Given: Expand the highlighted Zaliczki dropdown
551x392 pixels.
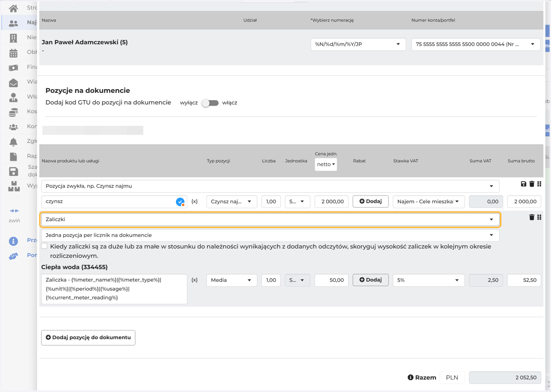Looking at the screenshot, I should pos(270,219).
